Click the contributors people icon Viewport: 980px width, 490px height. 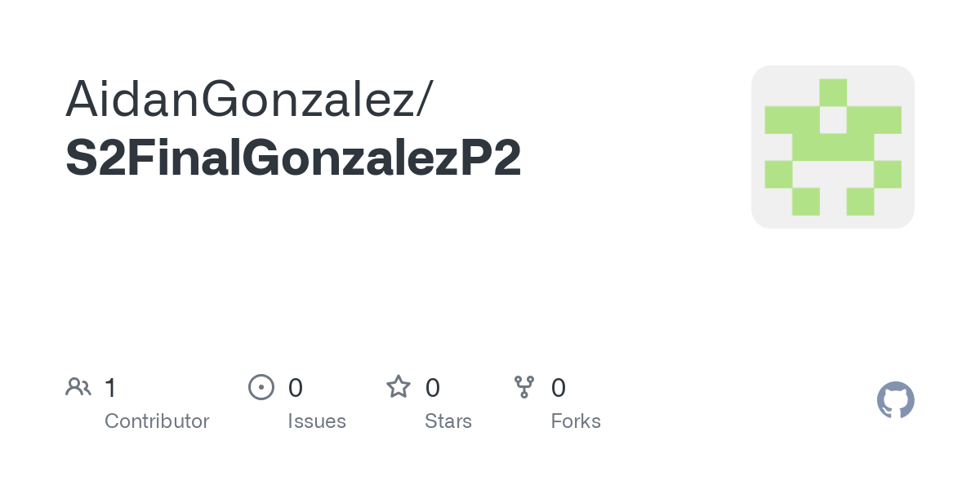click(78, 387)
